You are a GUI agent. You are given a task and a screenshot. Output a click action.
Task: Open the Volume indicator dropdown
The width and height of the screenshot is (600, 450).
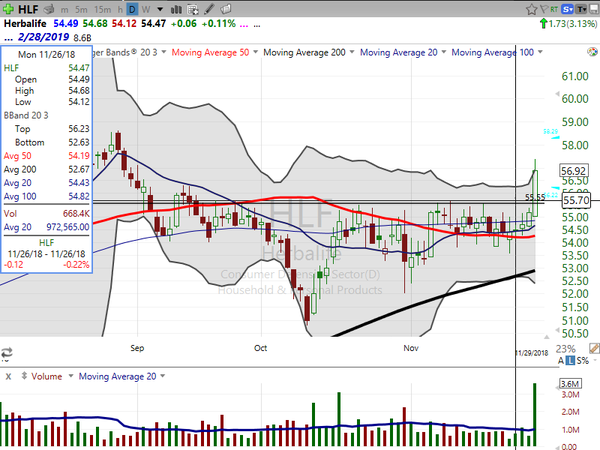point(71,377)
